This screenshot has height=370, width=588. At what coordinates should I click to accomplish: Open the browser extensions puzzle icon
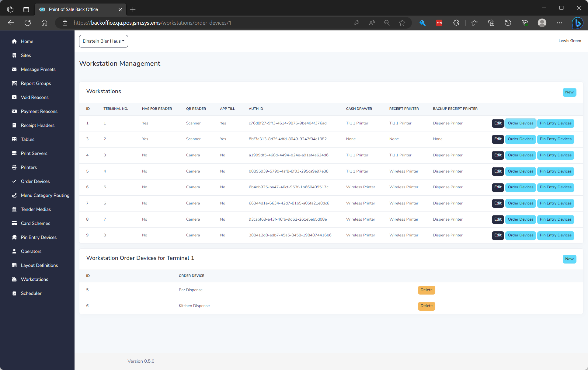point(456,23)
